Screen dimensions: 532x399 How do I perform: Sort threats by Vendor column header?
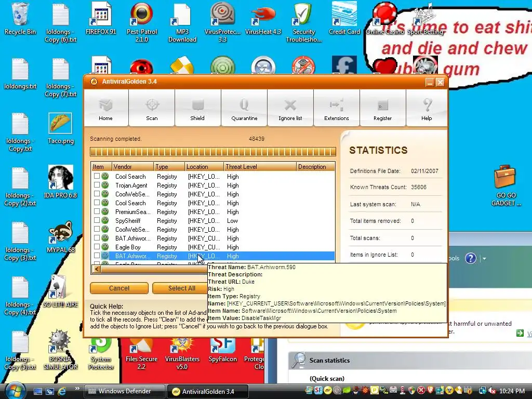[132, 167]
